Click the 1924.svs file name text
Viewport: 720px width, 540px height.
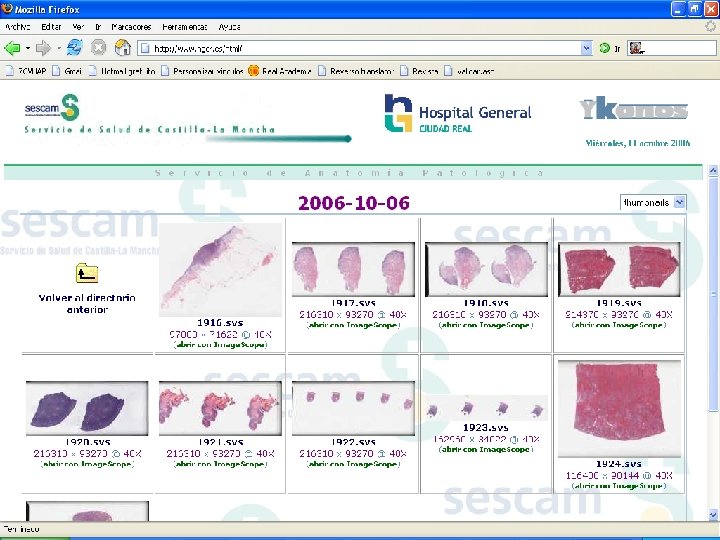619,464
